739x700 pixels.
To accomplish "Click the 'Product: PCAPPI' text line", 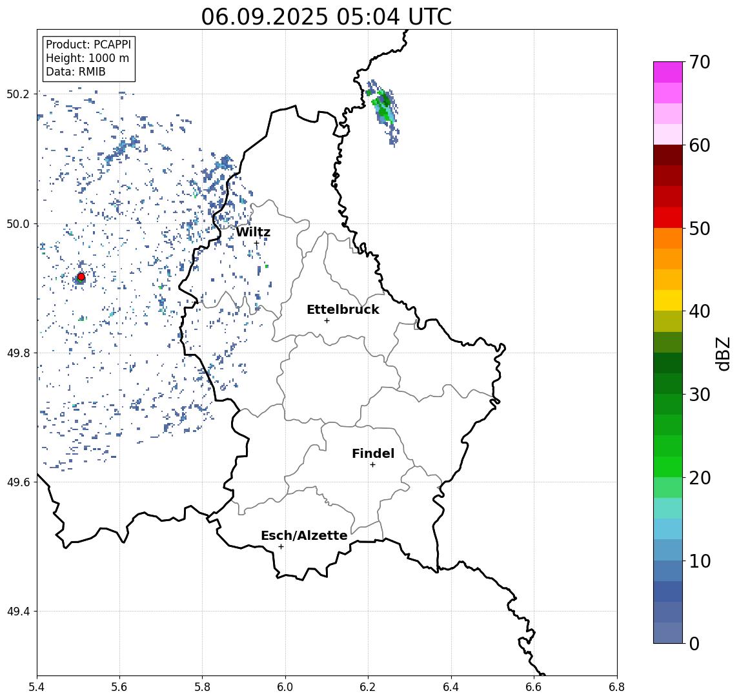I will [88, 45].
